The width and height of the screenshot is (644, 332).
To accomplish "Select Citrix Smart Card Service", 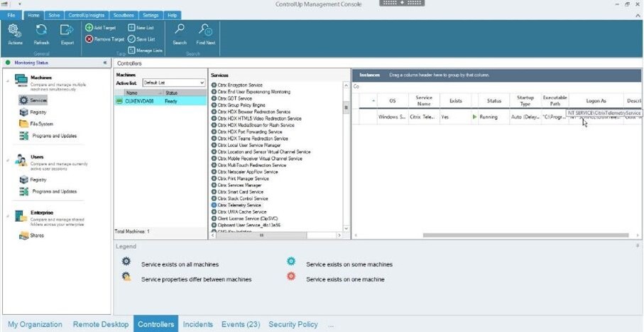I will 237,192.
